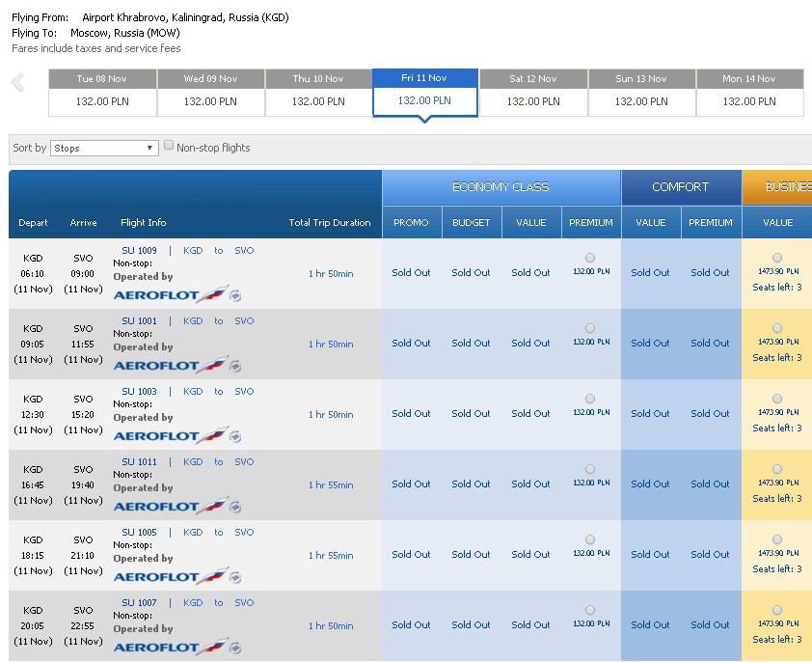The width and height of the screenshot is (812, 663).
Task: Click PROMO fare column header
Action: coord(412,222)
